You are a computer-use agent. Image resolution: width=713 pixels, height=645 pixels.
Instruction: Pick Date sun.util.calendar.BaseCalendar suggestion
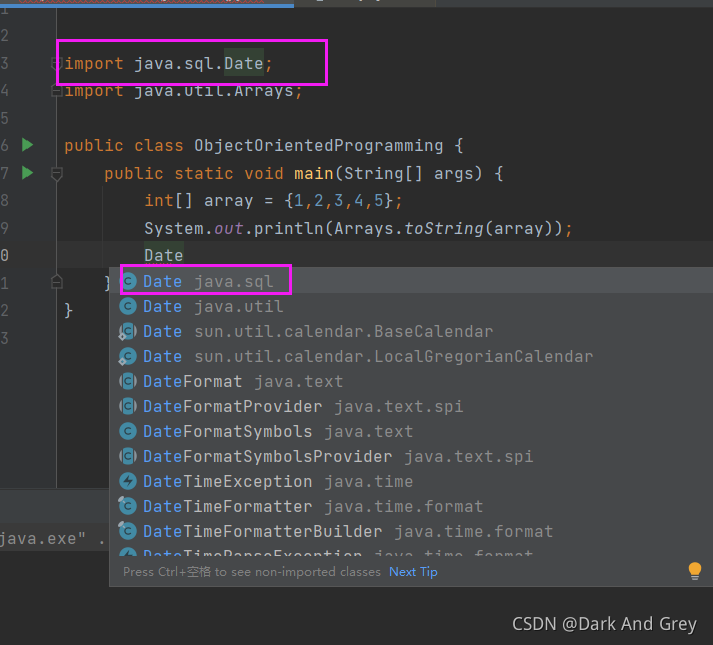(411, 331)
